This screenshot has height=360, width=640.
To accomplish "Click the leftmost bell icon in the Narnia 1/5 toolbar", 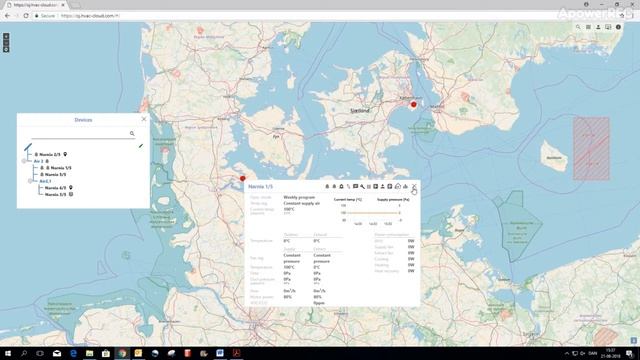I will (x=327, y=187).
